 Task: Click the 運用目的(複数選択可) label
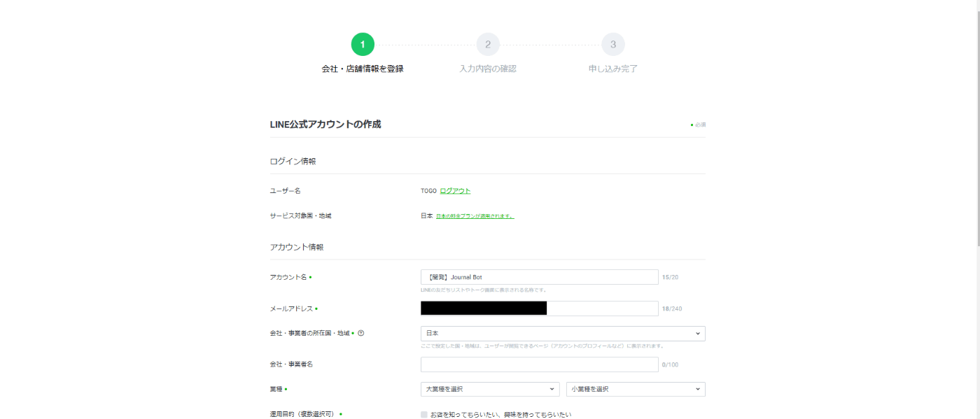pos(304,414)
